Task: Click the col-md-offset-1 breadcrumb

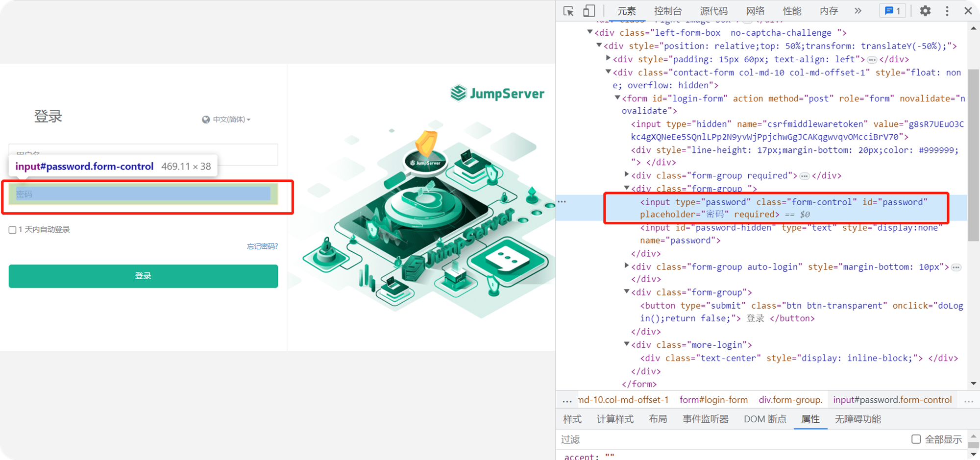Action: pyautogui.click(x=623, y=400)
